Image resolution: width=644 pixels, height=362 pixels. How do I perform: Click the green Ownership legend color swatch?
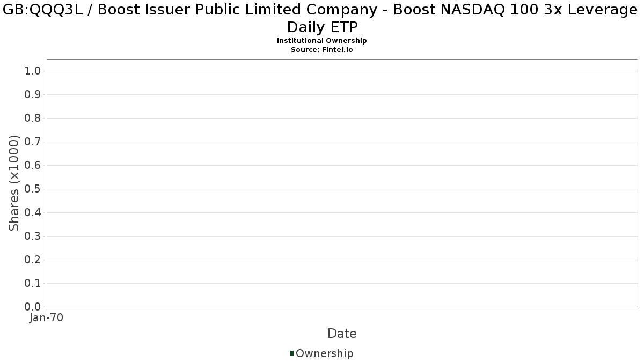[292, 353]
